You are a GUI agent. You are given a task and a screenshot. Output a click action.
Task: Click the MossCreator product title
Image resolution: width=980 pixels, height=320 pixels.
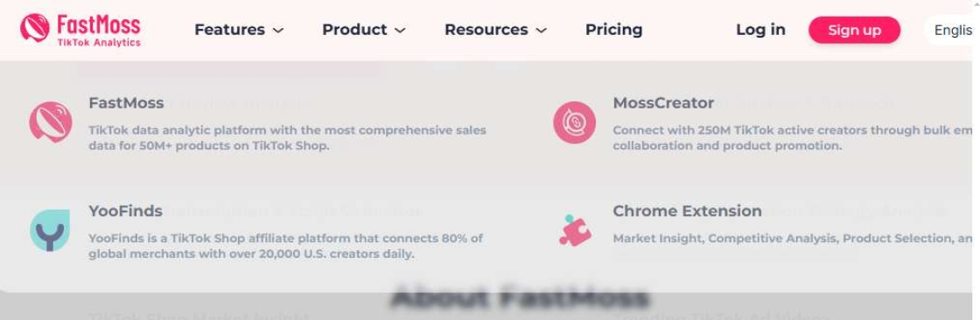[663, 103]
